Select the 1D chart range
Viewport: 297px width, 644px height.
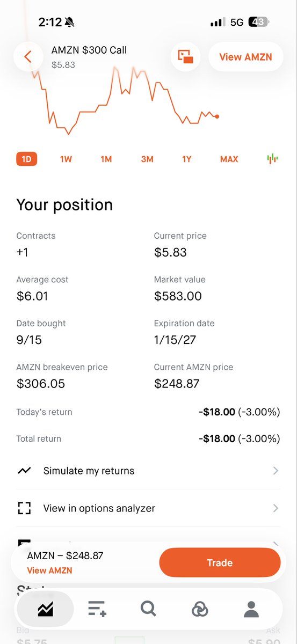click(x=26, y=159)
